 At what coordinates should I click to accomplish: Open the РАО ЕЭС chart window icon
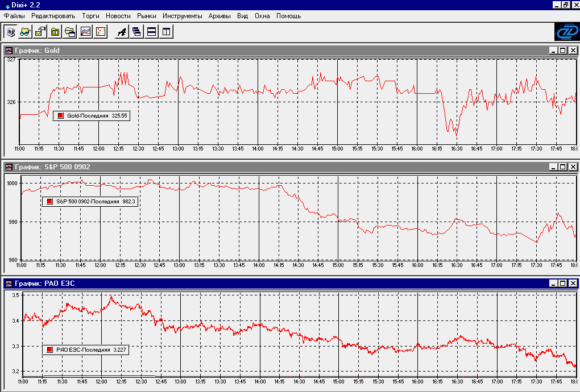[x=9, y=283]
